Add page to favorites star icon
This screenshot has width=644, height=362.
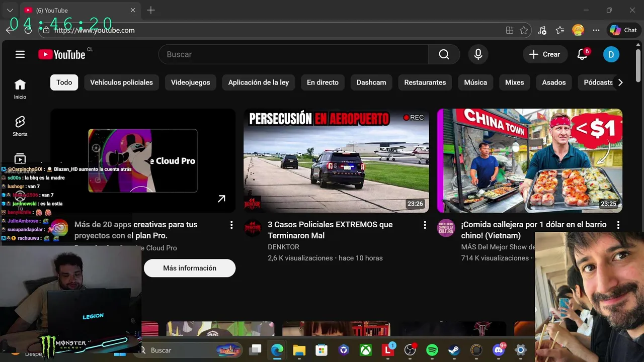(x=524, y=30)
